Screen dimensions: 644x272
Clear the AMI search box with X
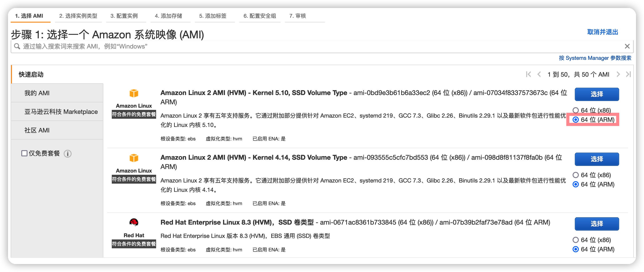click(x=627, y=46)
